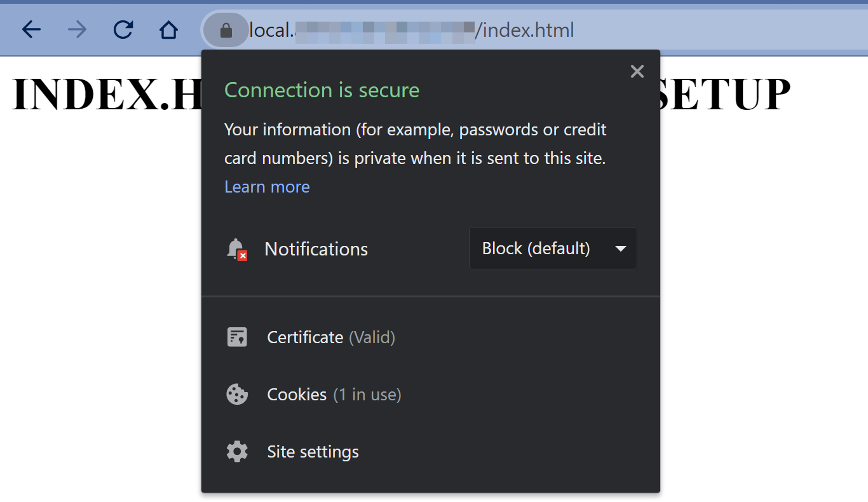Close the connection info popup
868x502 pixels.
coord(637,72)
